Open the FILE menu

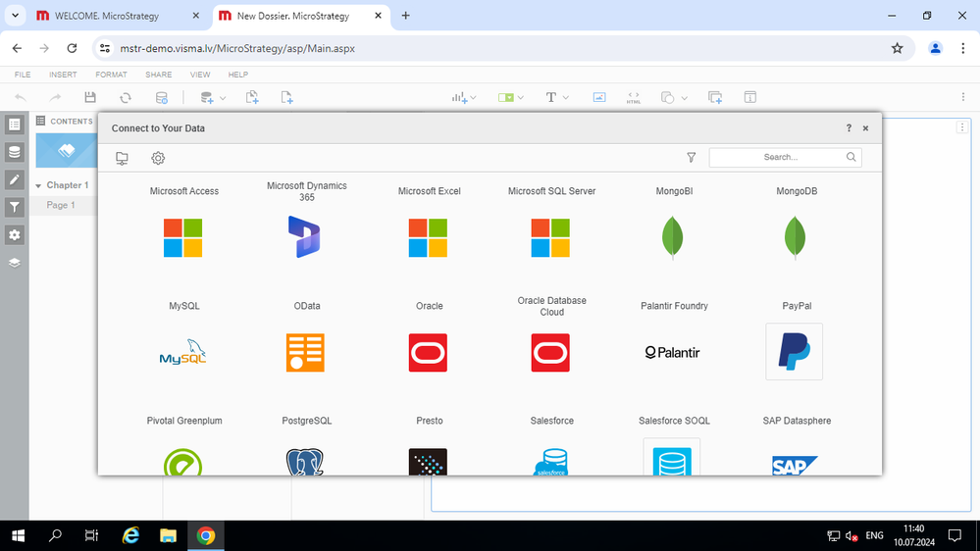pyautogui.click(x=23, y=75)
